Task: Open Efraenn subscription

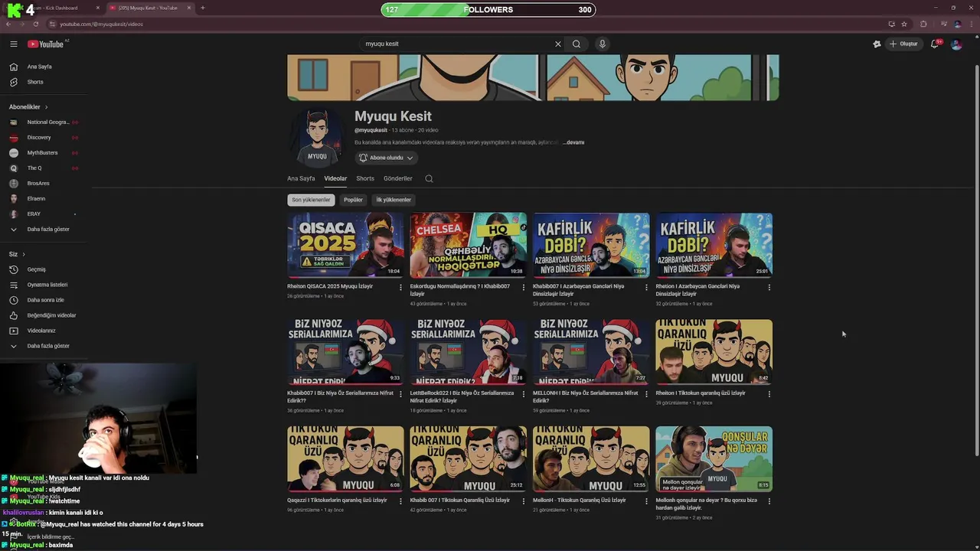Action: tap(36, 198)
